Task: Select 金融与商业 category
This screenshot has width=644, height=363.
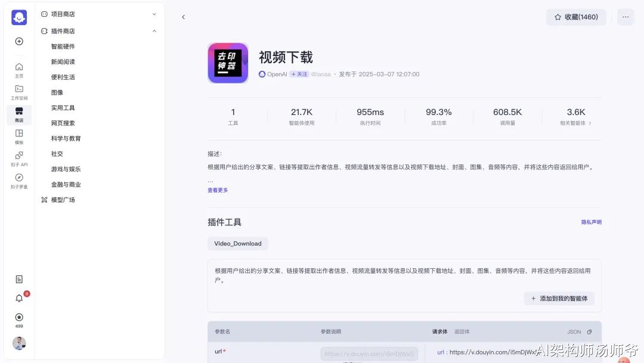Action: (66, 184)
